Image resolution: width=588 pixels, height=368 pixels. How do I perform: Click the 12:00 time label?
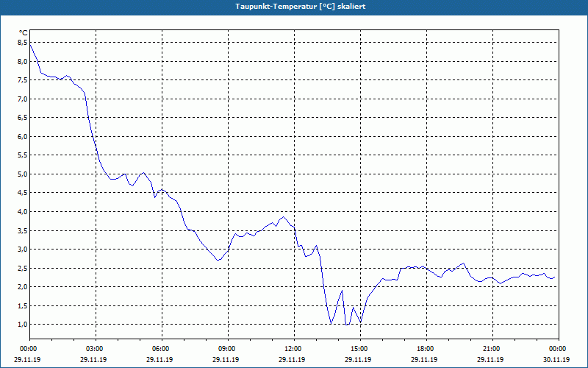pyautogui.click(x=294, y=349)
